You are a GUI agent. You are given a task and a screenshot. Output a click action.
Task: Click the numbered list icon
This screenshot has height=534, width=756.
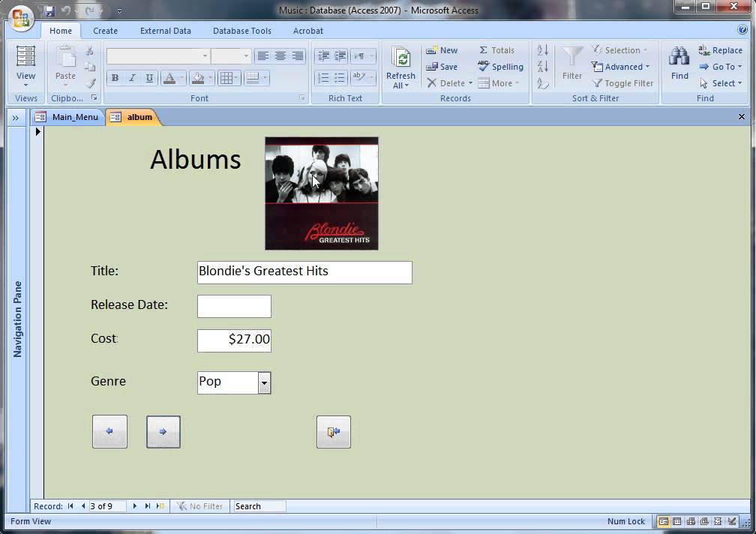pos(324,77)
